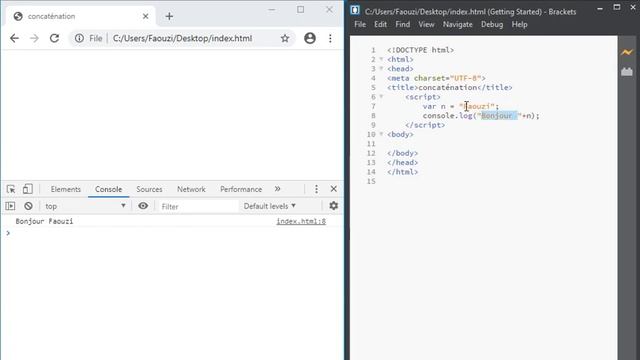Viewport: 640px width, 360px height.
Task: Toggle the live expression eye icon
Action: coord(143,206)
